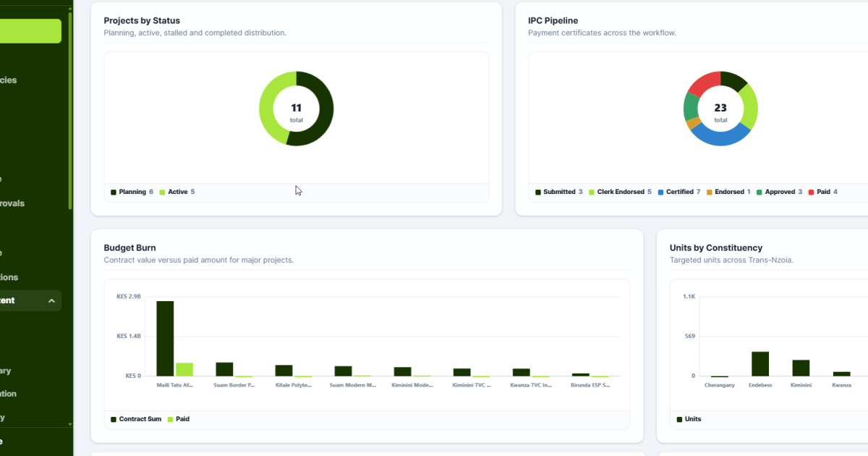The image size is (868, 456).
Task: Click the 'KES 0' axis label
Action: (x=133, y=376)
